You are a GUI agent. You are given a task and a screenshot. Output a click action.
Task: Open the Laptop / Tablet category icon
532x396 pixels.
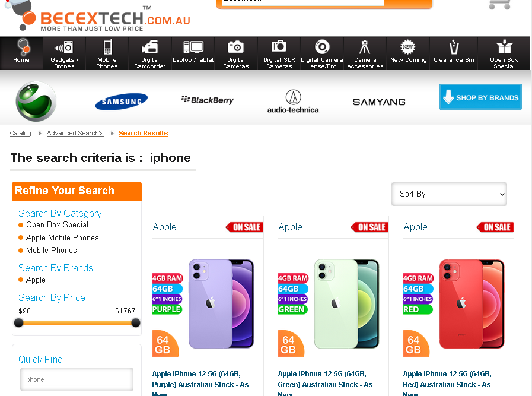(193, 47)
